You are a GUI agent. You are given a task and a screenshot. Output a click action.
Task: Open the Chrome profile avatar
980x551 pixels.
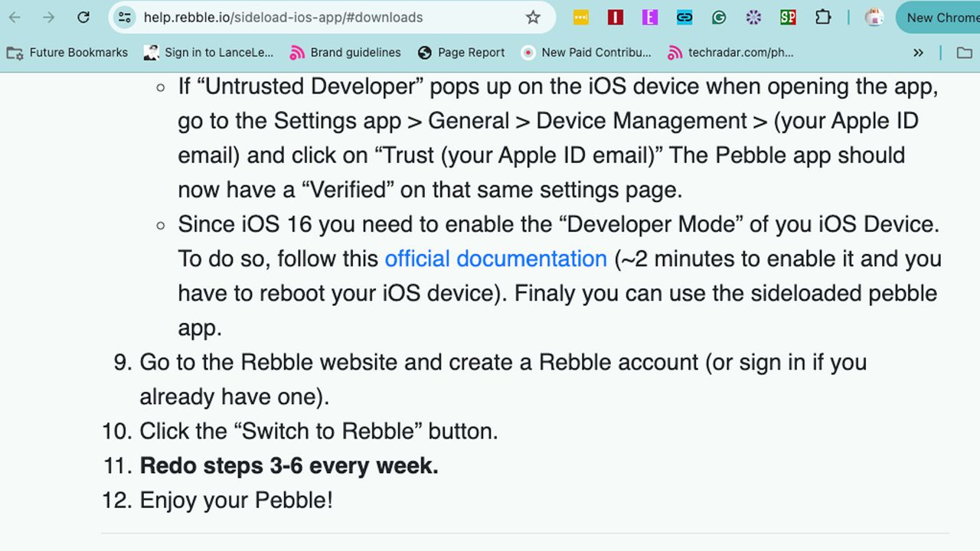pos(874,17)
